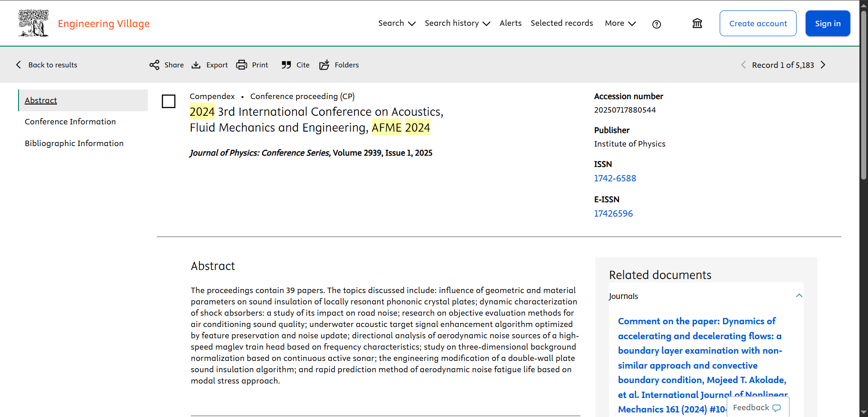The width and height of the screenshot is (868, 417).
Task: Expand the Search history menu
Action: point(457,23)
